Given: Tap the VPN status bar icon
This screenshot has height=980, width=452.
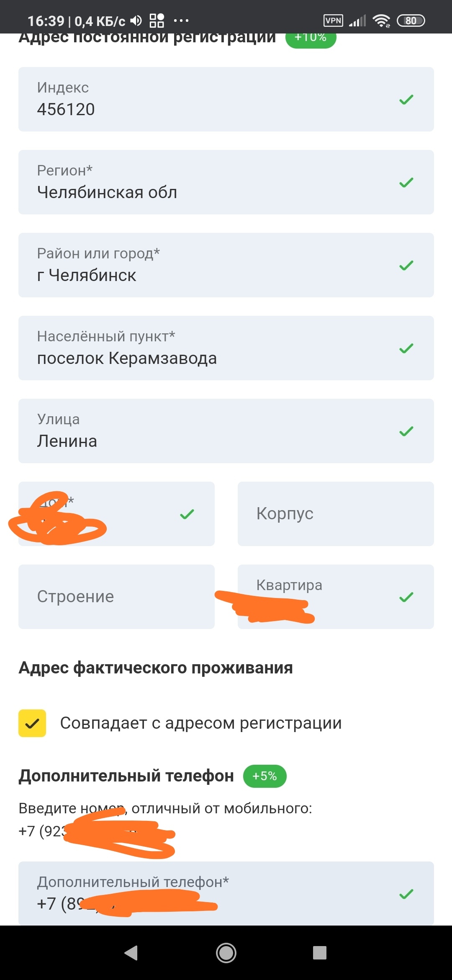Looking at the screenshot, I should (x=333, y=21).
